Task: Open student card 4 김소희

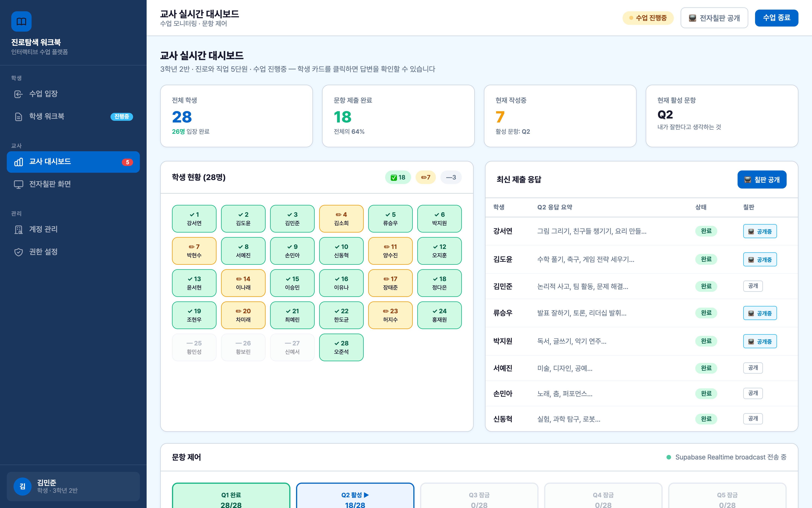Action: click(341, 219)
